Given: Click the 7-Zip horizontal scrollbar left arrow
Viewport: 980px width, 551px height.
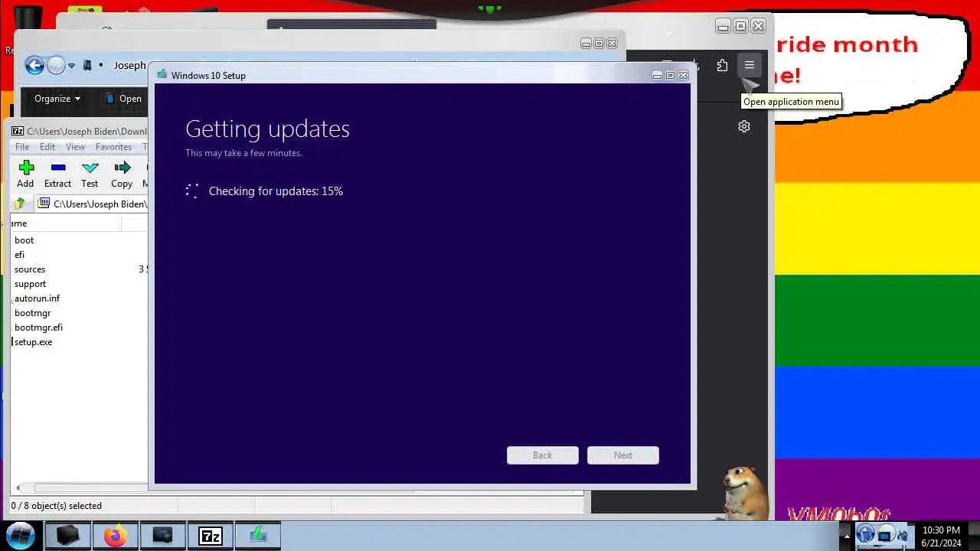Looking at the screenshot, I should (18, 487).
